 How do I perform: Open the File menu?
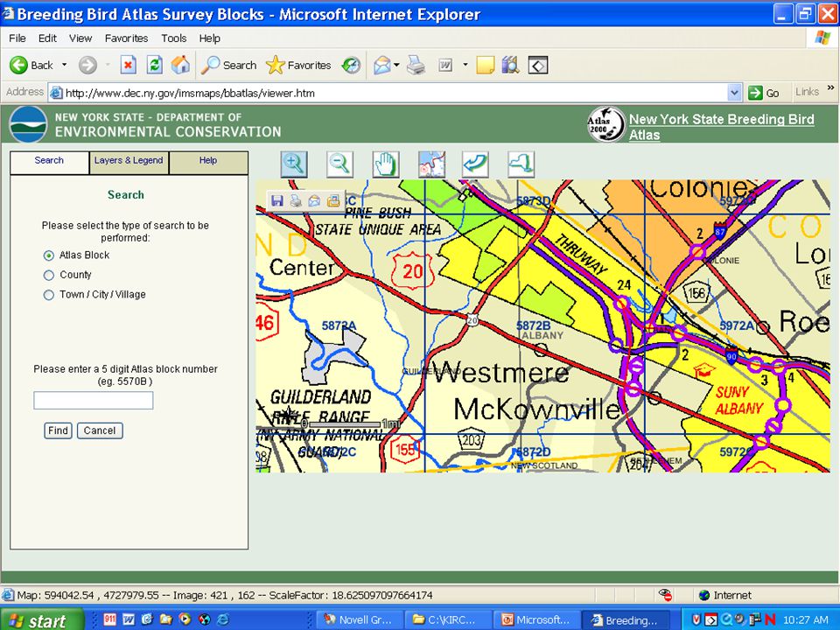17,38
